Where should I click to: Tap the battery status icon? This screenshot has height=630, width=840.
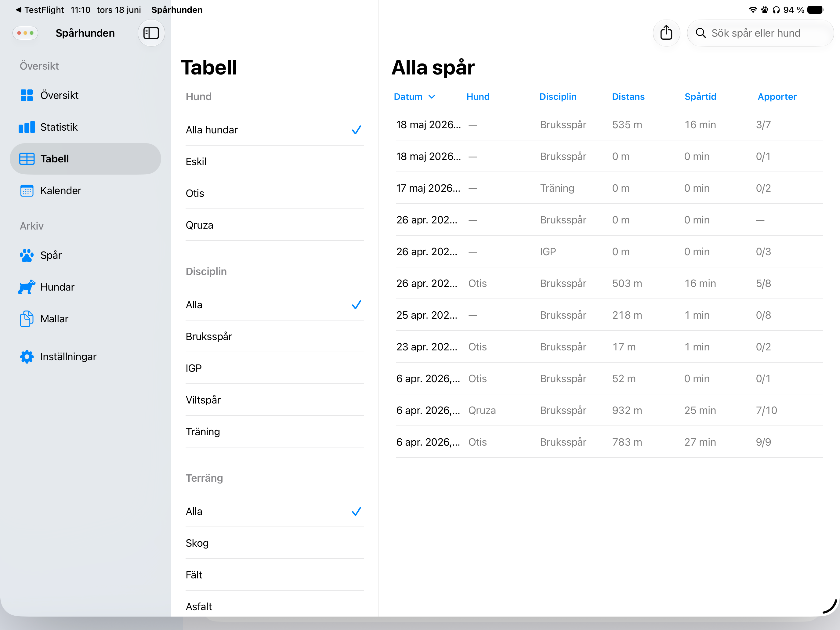tap(815, 10)
